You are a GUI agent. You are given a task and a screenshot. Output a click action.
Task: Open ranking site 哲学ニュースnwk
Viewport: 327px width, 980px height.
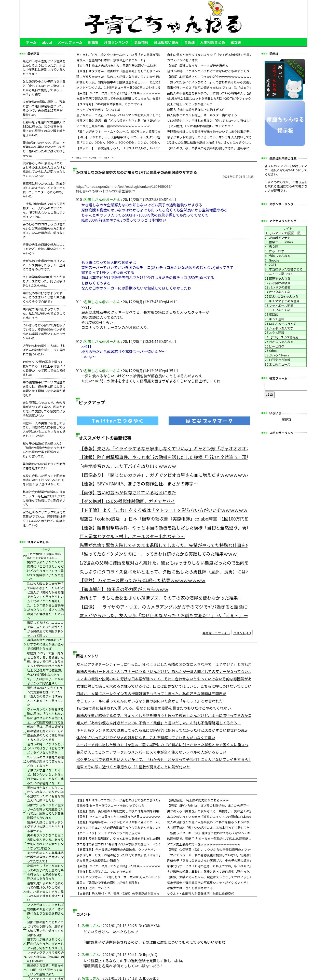pyautogui.click(x=281, y=242)
